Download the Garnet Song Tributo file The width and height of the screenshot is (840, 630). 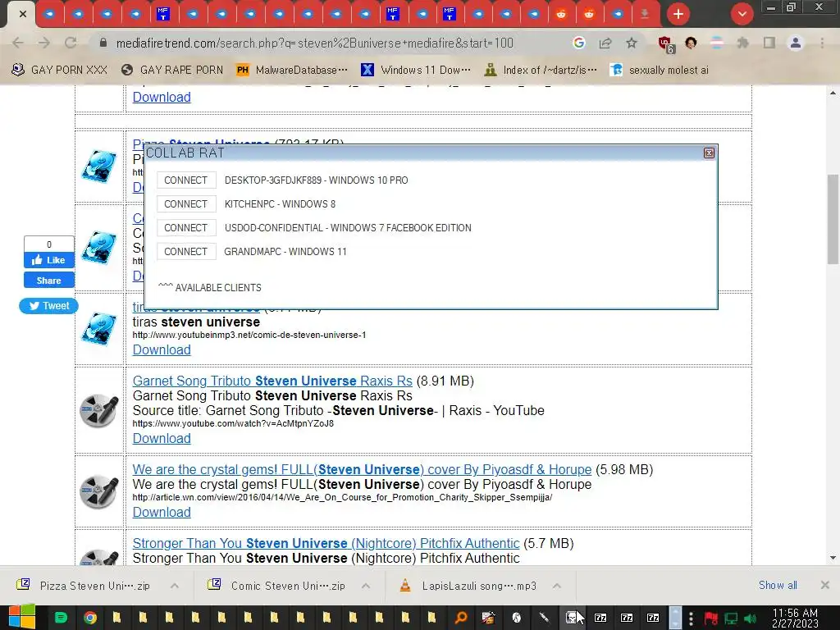162,438
